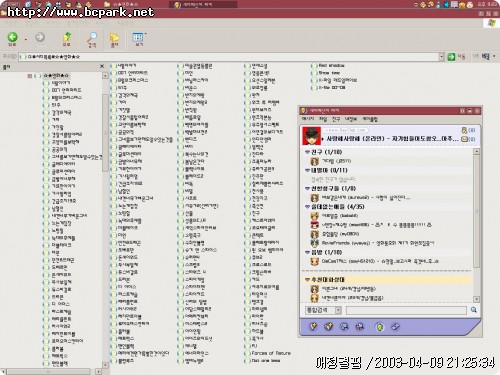Click the green egg icon in messenger bottom bar
500x375 pixels.
click(379, 327)
